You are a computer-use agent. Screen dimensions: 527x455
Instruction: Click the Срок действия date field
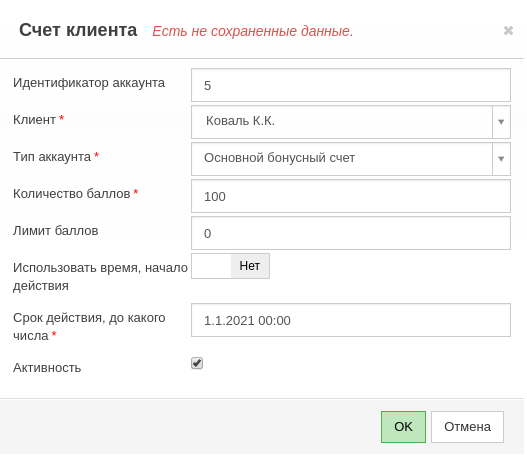(351, 320)
